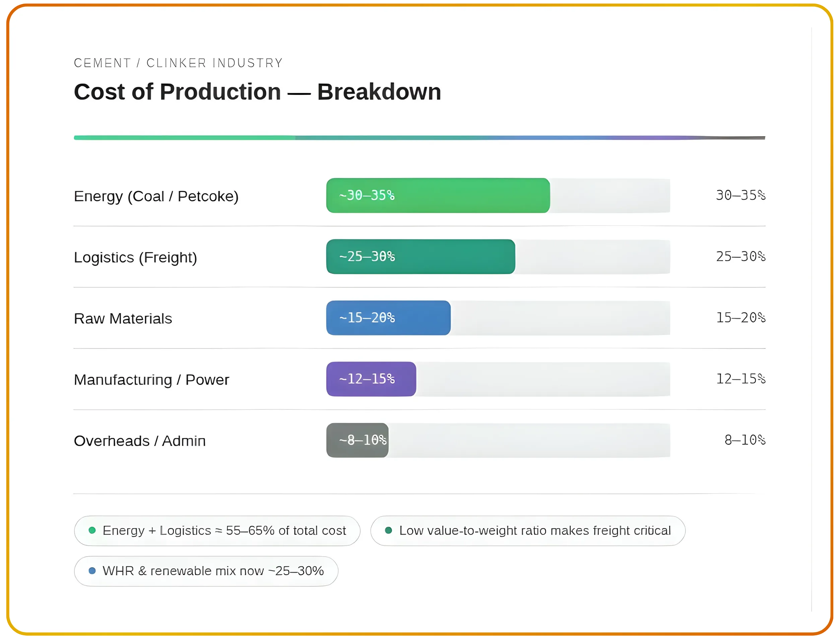Click the green Energy ~30–35% bar
This screenshot has width=839, height=644.
(438, 195)
